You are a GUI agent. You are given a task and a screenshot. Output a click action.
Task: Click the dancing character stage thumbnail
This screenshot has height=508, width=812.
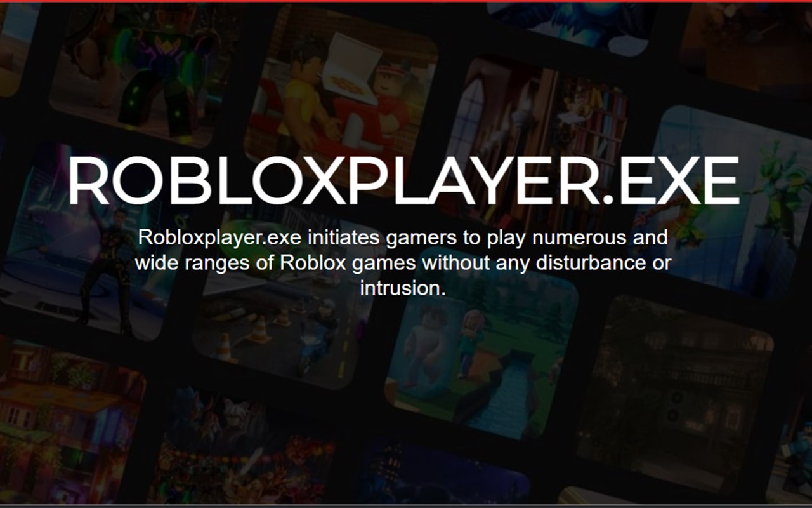tap(95, 241)
